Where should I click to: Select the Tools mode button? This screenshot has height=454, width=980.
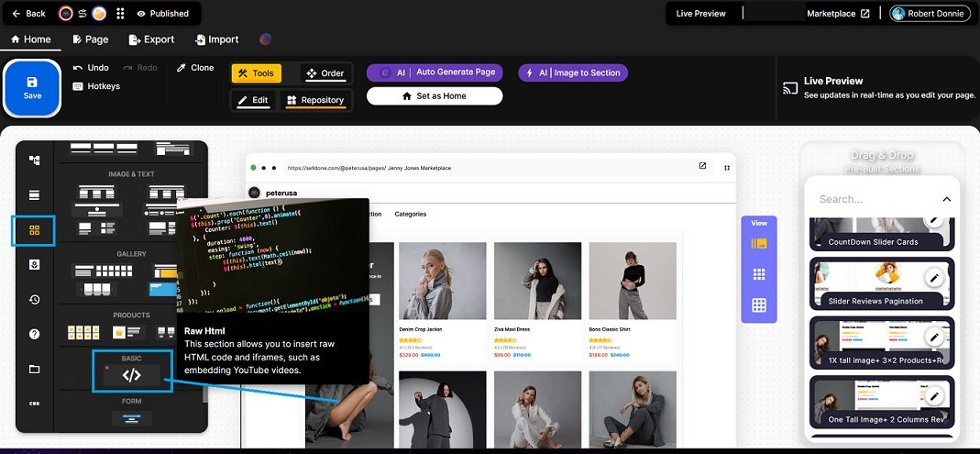(x=257, y=73)
